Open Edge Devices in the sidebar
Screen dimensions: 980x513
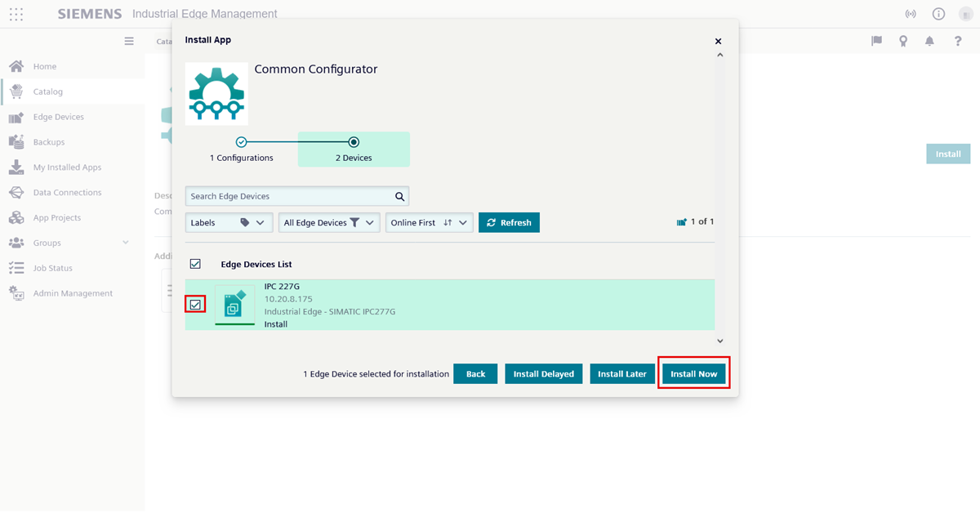[x=58, y=117]
